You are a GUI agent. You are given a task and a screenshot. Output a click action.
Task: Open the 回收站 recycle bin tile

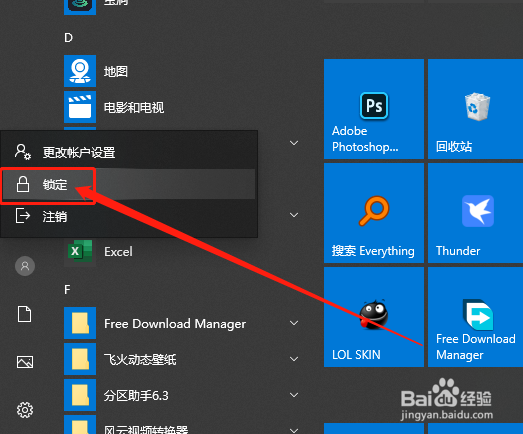476,109
